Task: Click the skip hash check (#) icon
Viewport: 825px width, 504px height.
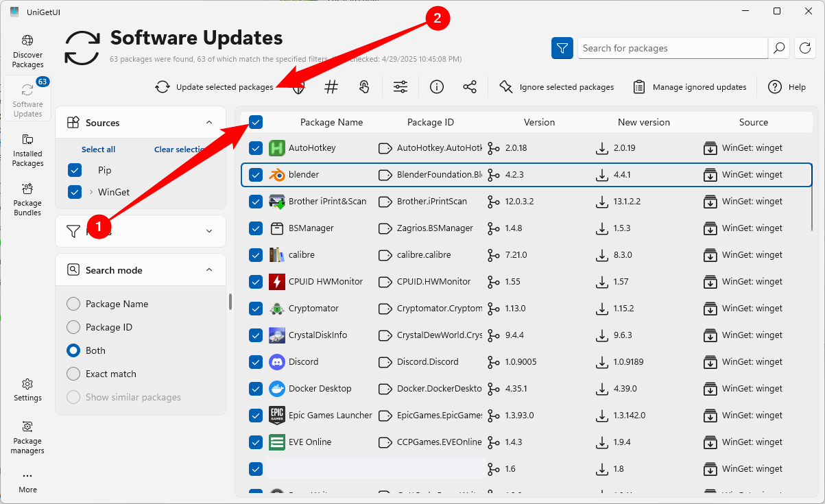Action: click(x=331, y=87)
